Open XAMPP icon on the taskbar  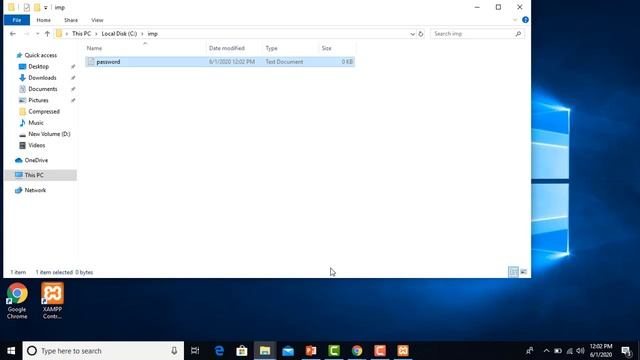403,351
